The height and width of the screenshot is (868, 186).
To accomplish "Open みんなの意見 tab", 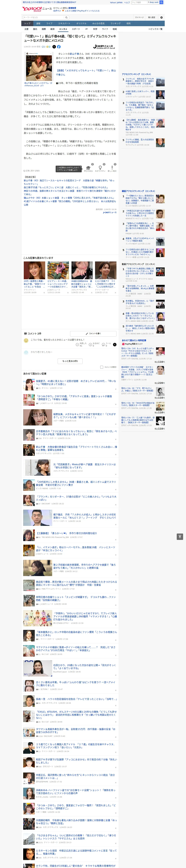I will tap(98, 24).
